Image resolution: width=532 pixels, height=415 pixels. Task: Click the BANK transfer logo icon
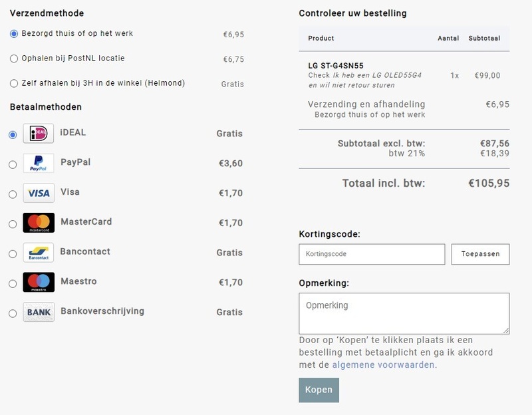[x=39, y=313]
